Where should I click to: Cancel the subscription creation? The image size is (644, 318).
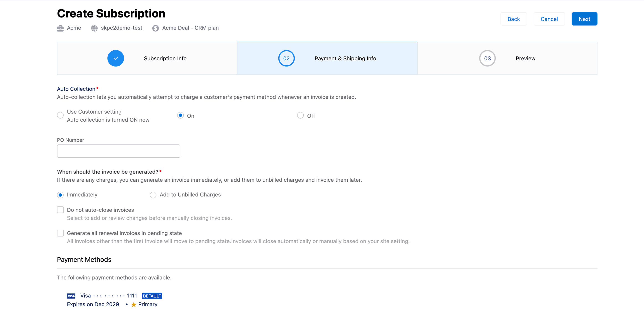tap(549, 19)
